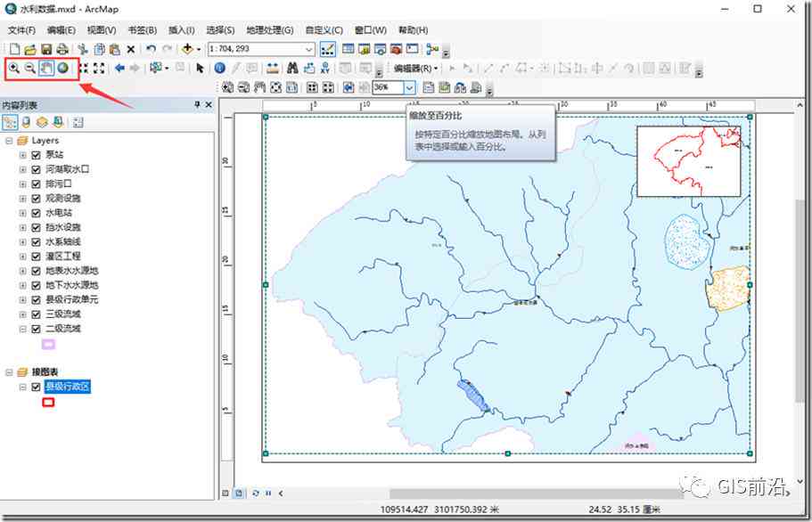
Task: Close the 内容列表 panel
Action: [x=209, y=104]
